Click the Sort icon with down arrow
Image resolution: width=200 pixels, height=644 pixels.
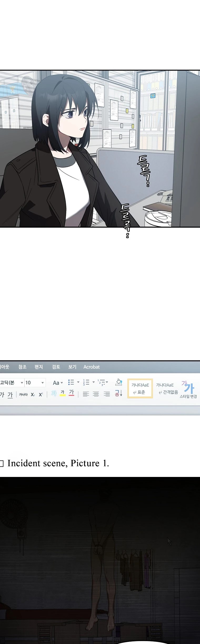pos(118,394)
